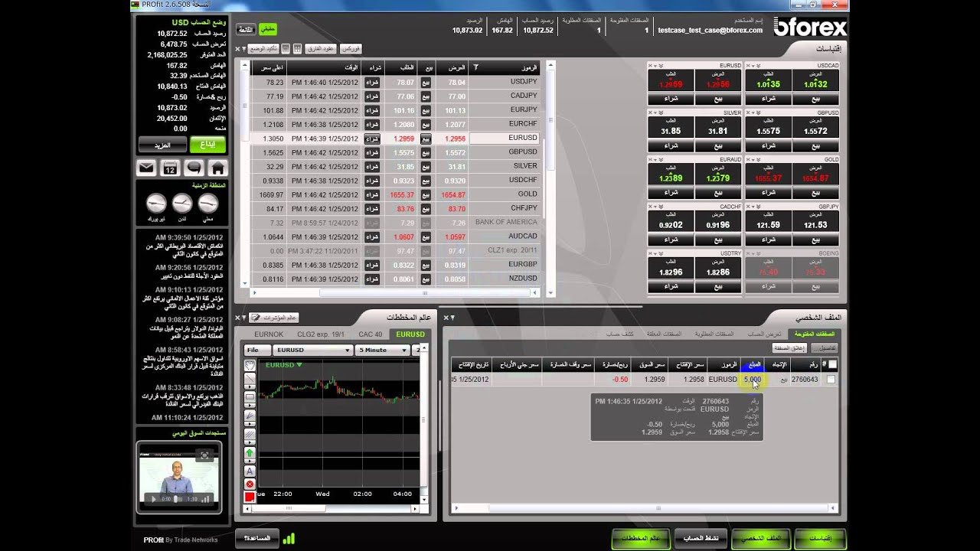This screenshot has height=551, width=980.
Task: Open the chat speech bubble icon
Action: [194, 168]
